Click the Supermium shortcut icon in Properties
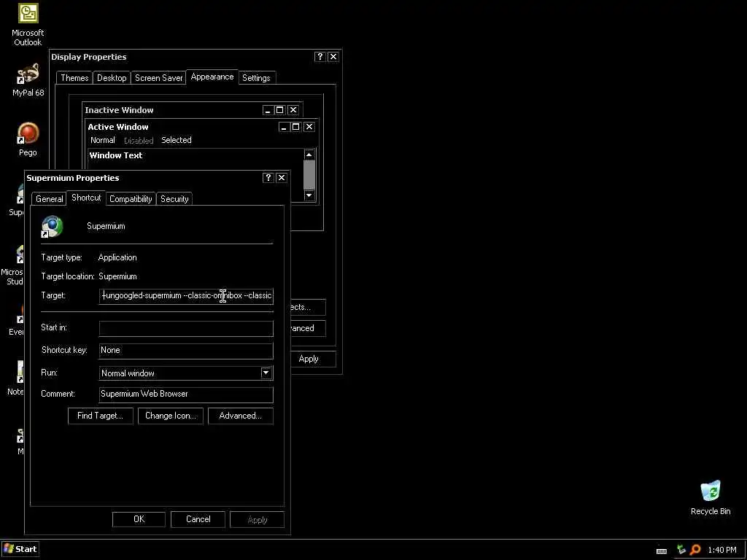Viewport: 747px width, 560px height. [x=52, y=226]
